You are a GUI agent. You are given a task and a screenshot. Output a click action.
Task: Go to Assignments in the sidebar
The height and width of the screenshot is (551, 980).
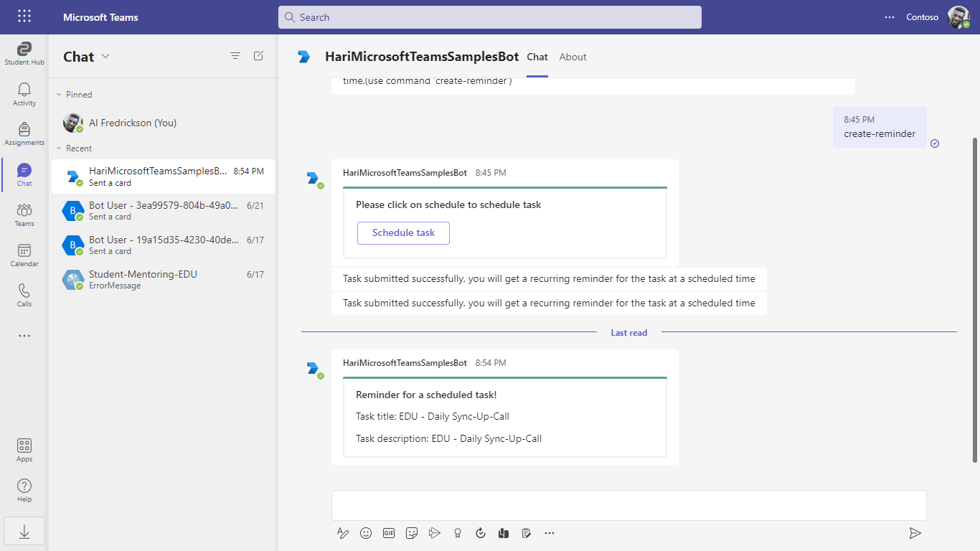click(x=24, y=134)
